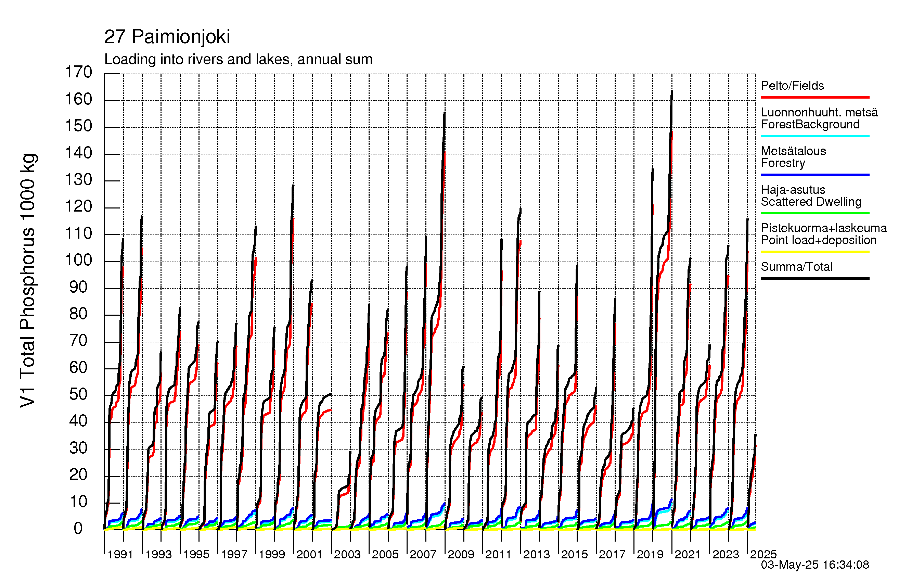924x582 pixels.
Task: Click the x-axis year label 1993
Action: coord(158,554)
